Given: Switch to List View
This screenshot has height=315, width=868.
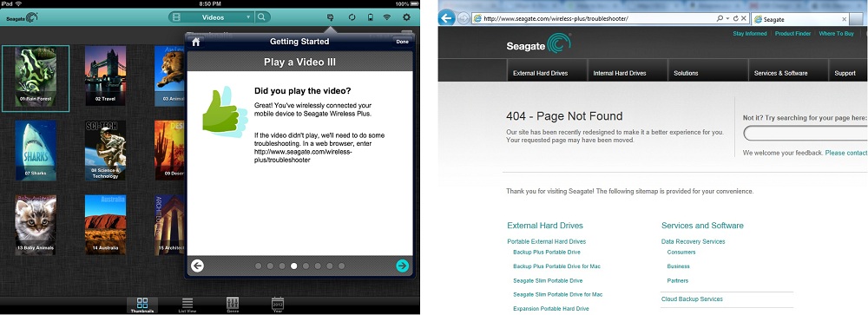Looking at the screenshot, I should (x=187, y=305).
